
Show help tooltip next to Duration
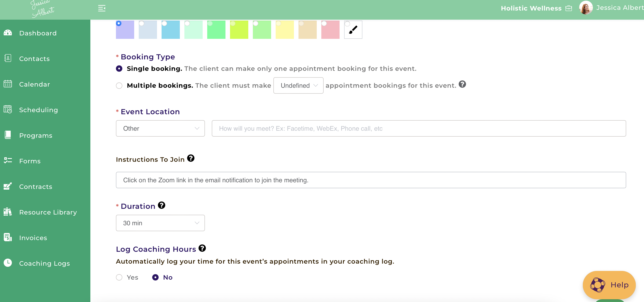tap(162, 205)
